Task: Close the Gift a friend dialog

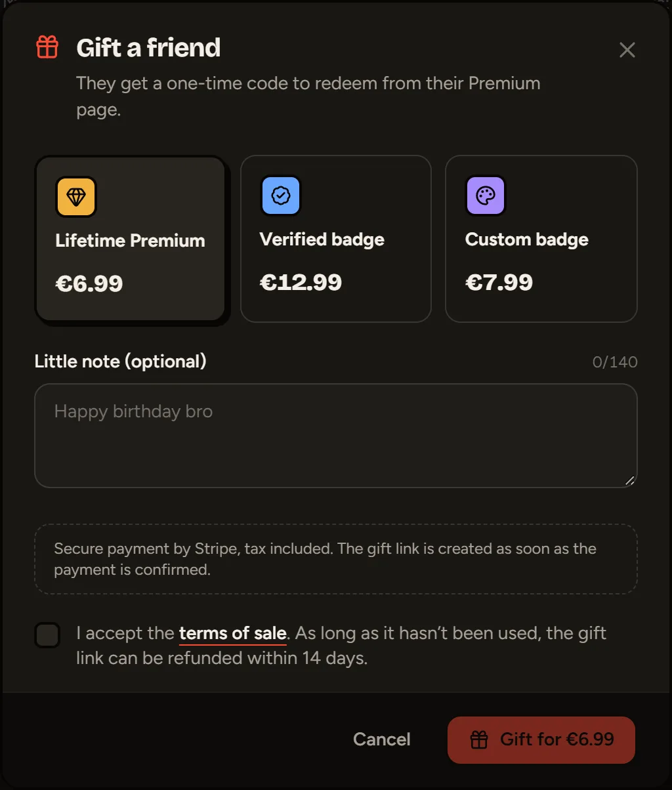Action: [x=627, y=50]
